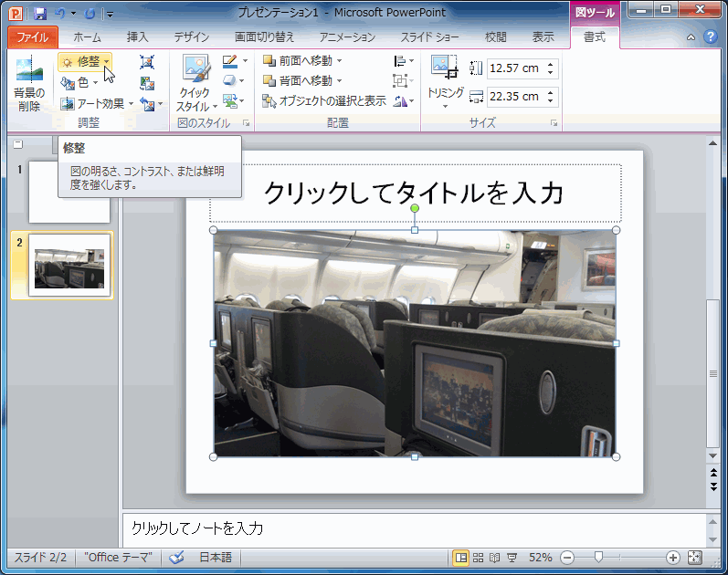Click the Save icon in quick access toolbar
This screenshot has width=728, height=575.
[40, 14]
